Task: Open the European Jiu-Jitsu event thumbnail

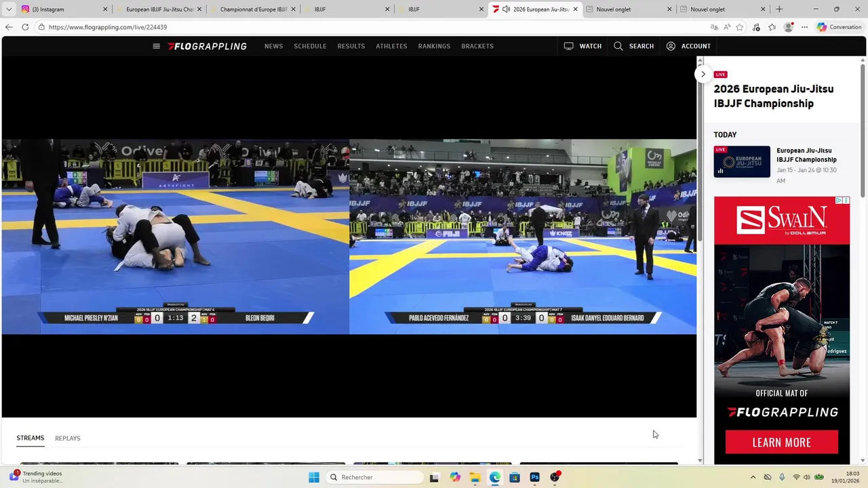Action: [742, 161]
